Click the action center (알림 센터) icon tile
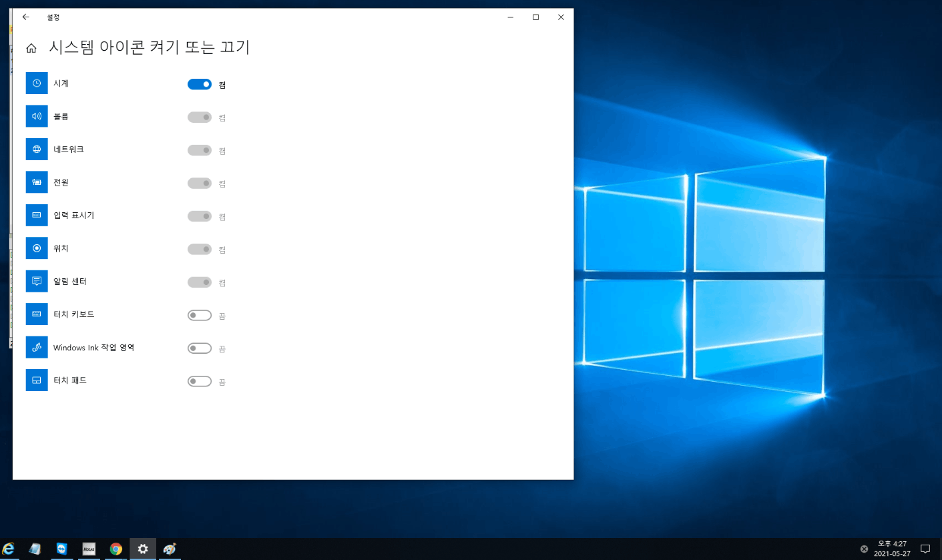The width and height of the screenshot is (942, 560). (37, 281)
